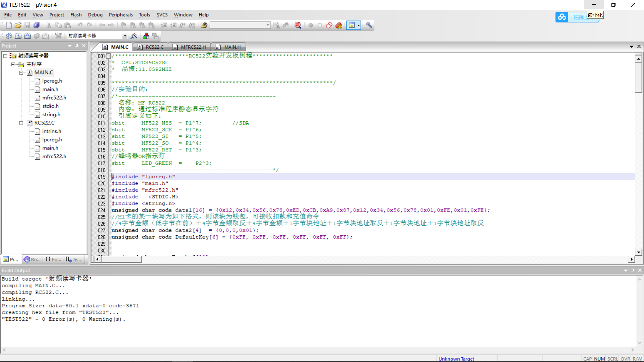Open the window layout dropdown arrow
This screenshot has width=644, height=362.
click(x=359, y=25)
